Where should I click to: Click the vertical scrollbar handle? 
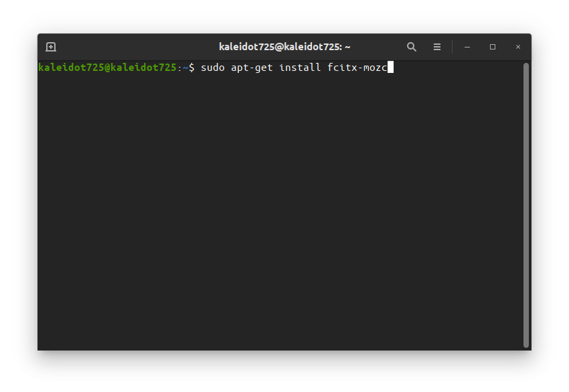point(525,205)
